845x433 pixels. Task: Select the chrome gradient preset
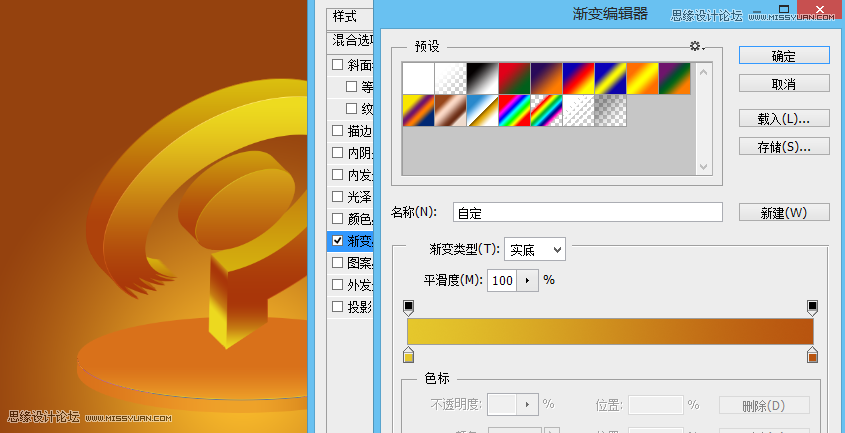[x=482, y=111]
